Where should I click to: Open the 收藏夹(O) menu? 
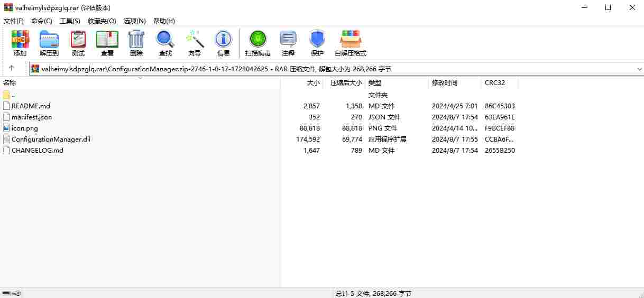[x=102, y=21]
